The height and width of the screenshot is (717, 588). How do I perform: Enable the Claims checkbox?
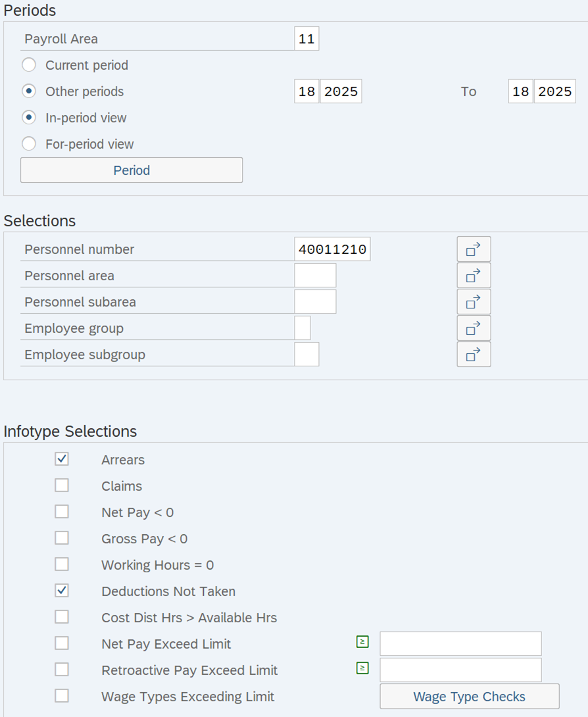pos(62,485)
